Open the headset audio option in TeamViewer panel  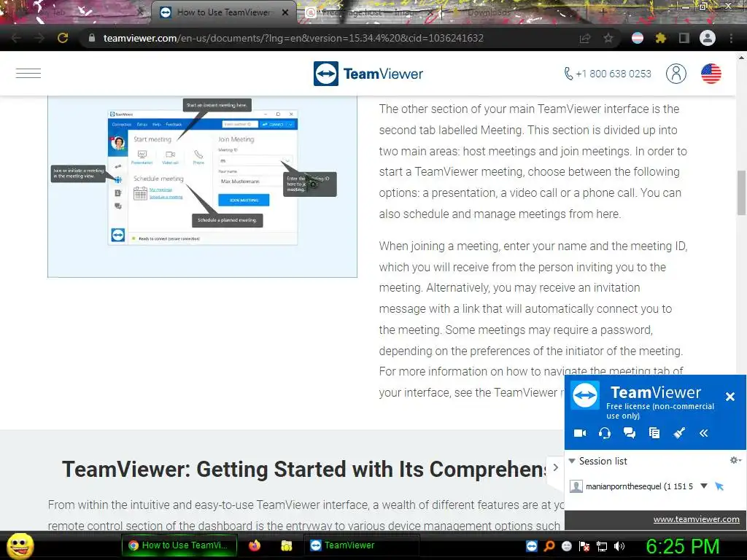coord(605,433)
